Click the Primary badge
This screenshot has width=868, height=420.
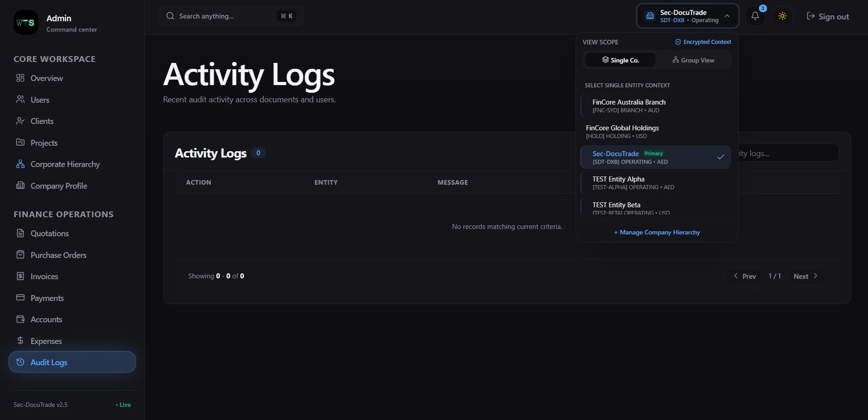[653, 154]
